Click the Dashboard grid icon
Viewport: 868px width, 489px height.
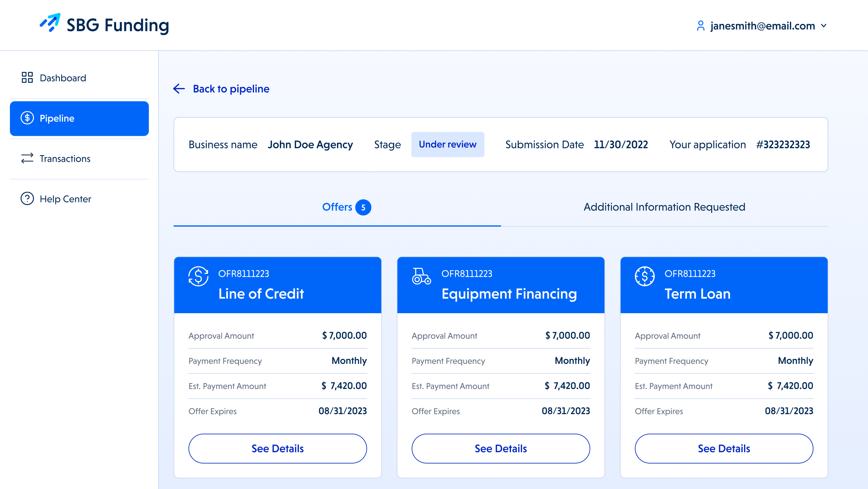27,77
